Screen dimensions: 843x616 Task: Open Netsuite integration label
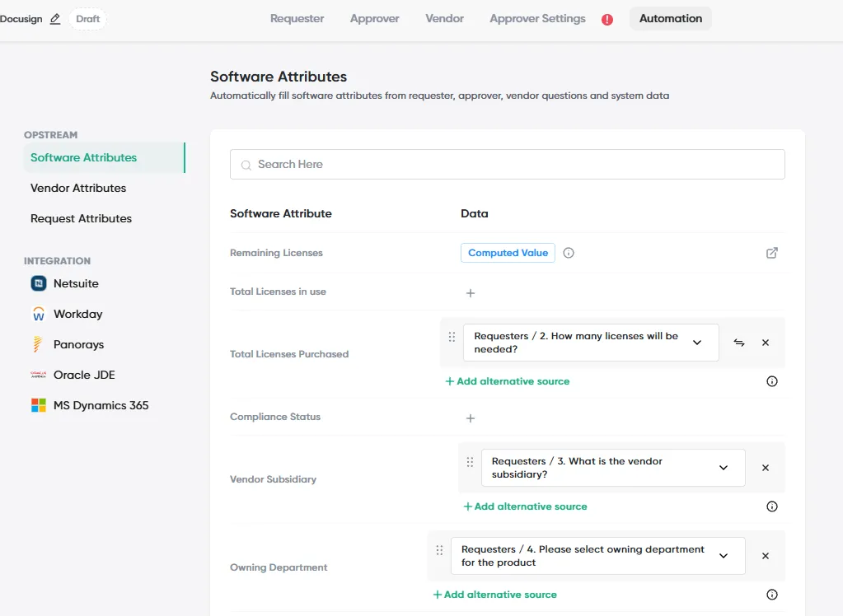[x=76, y=283]
